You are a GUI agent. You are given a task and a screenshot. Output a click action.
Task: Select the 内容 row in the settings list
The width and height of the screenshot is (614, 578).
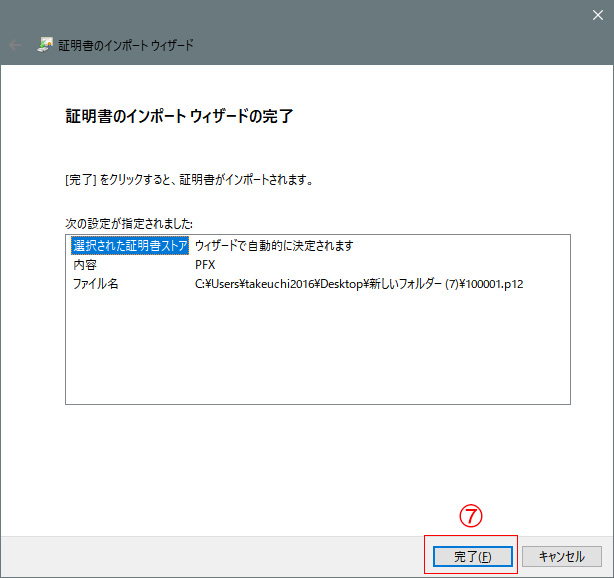pyautogui.click(x=85, y=265)
